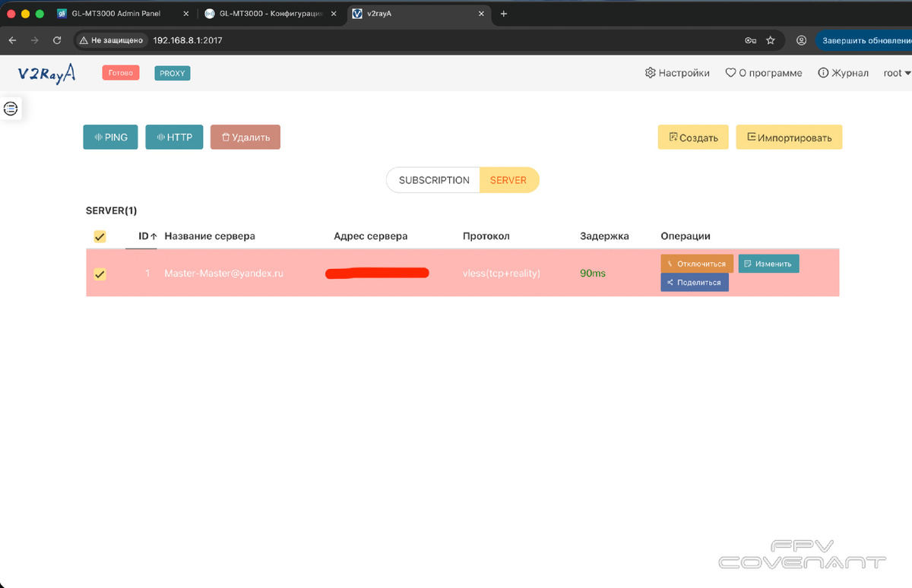The image size is (912, 588).
Task: Open the Журнал log
Action: (843, 73)
